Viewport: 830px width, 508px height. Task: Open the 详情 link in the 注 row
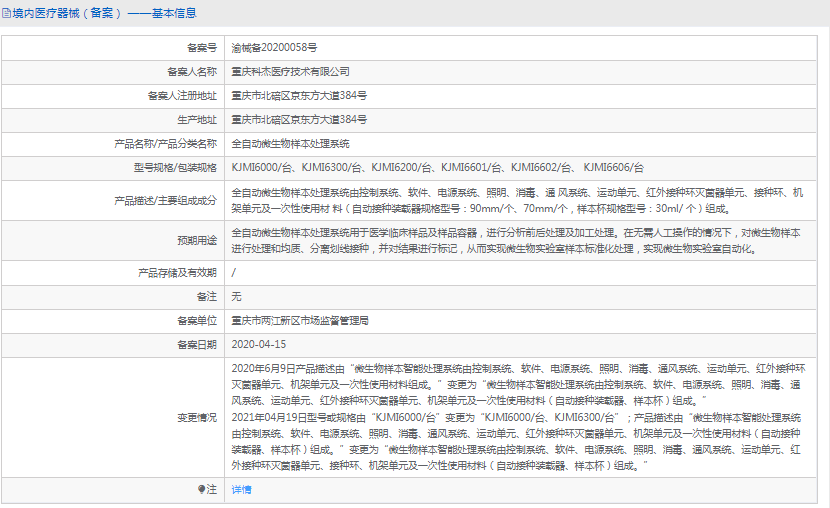coord(241,490)
